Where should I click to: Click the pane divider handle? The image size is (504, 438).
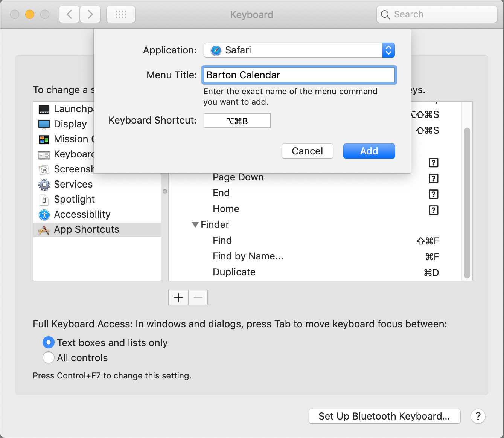[x=165, y=191]
